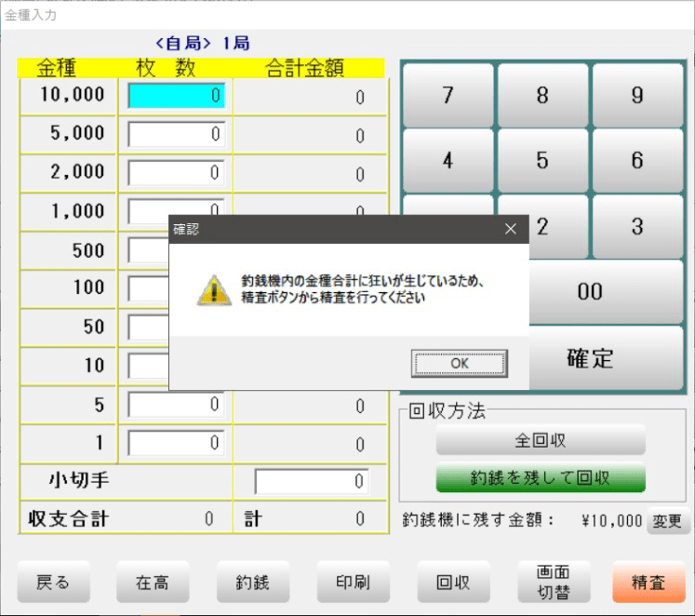Click the 小切手 amount input field
The image size is (695, 616).
(311, 481)
